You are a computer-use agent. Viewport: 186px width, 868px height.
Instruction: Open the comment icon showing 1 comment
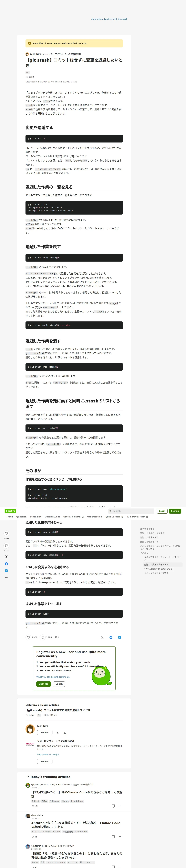[x=56, y=637]
